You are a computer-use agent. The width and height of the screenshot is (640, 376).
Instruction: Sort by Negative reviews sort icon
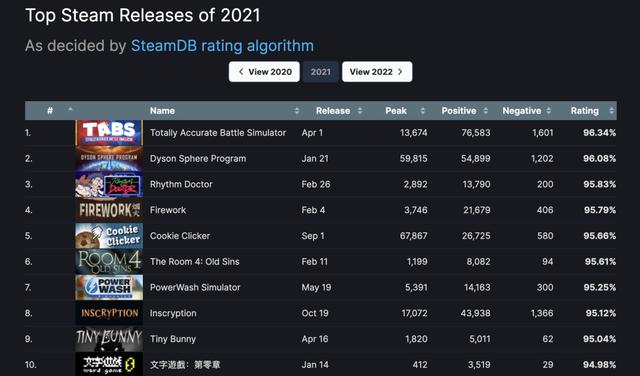[549, 111]
